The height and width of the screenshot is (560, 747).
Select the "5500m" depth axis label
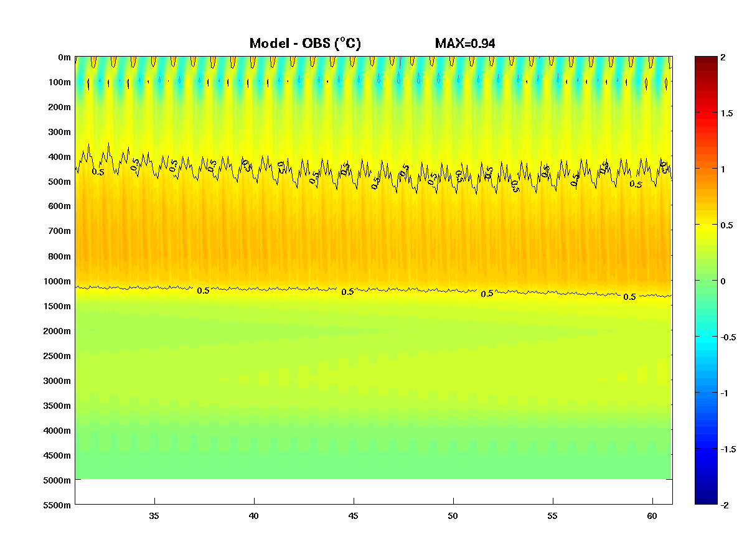[x=58, y=505]
